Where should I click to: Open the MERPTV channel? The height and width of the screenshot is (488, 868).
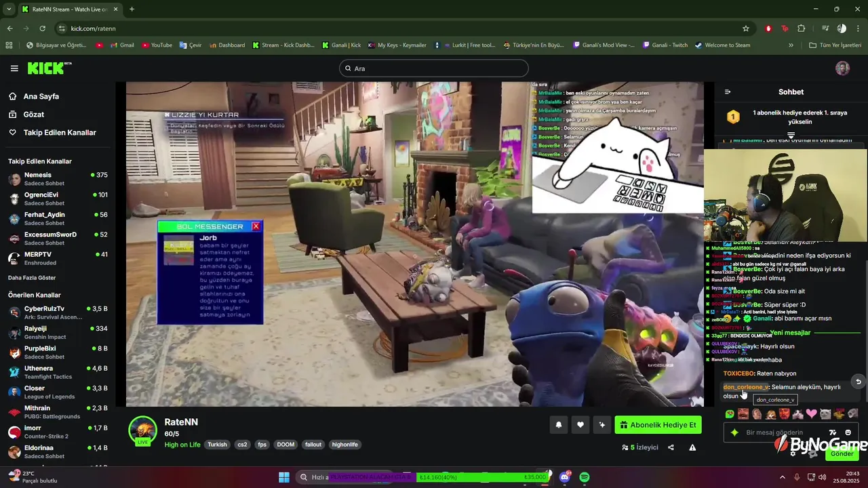coord(58,258)
